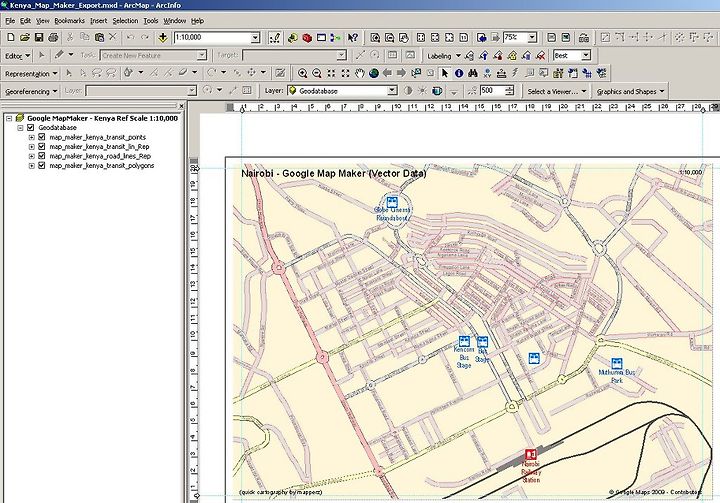Click the Zoom Whole Page icon
This screenshot has width=720, height=503.
pos(450,38)
